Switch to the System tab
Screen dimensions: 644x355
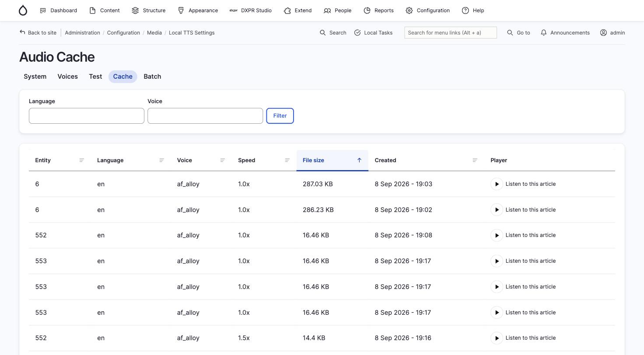pyautogui.click(x=35, y=77)
